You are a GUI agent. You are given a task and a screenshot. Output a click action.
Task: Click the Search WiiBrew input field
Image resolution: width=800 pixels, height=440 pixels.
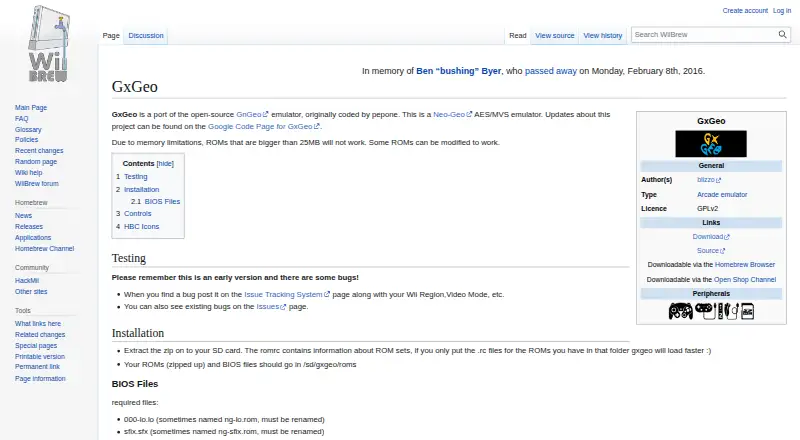coord(704,35)
